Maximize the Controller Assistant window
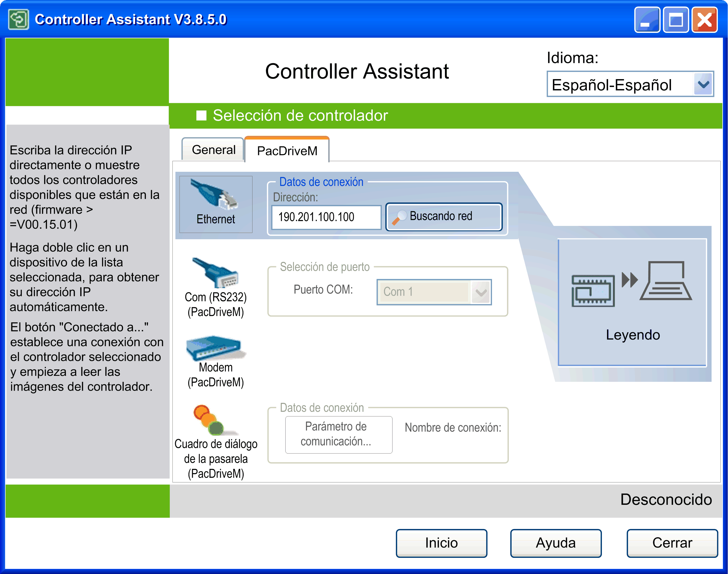Viewport: 728px width, 574px height. coord(676,20)
